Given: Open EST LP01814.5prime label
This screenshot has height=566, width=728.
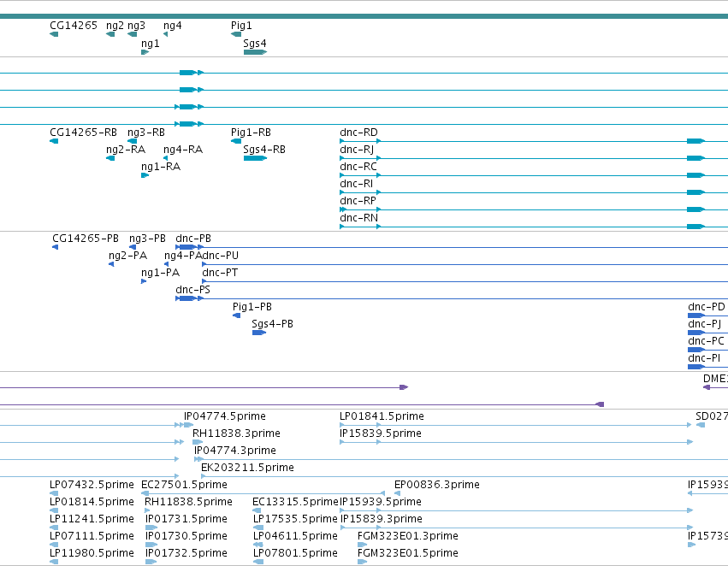Looking at the screenshot, I should (92, 503).
